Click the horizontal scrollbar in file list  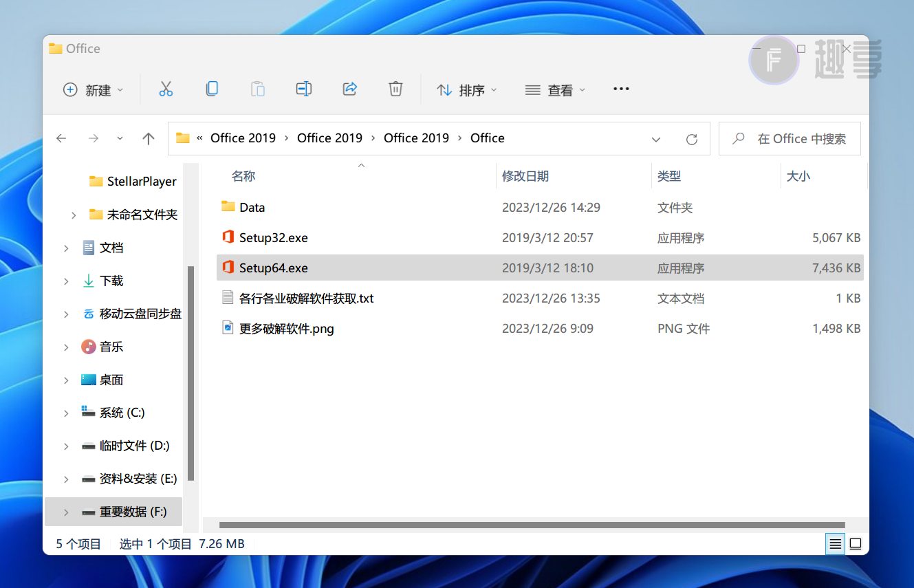tap(532, 525)
